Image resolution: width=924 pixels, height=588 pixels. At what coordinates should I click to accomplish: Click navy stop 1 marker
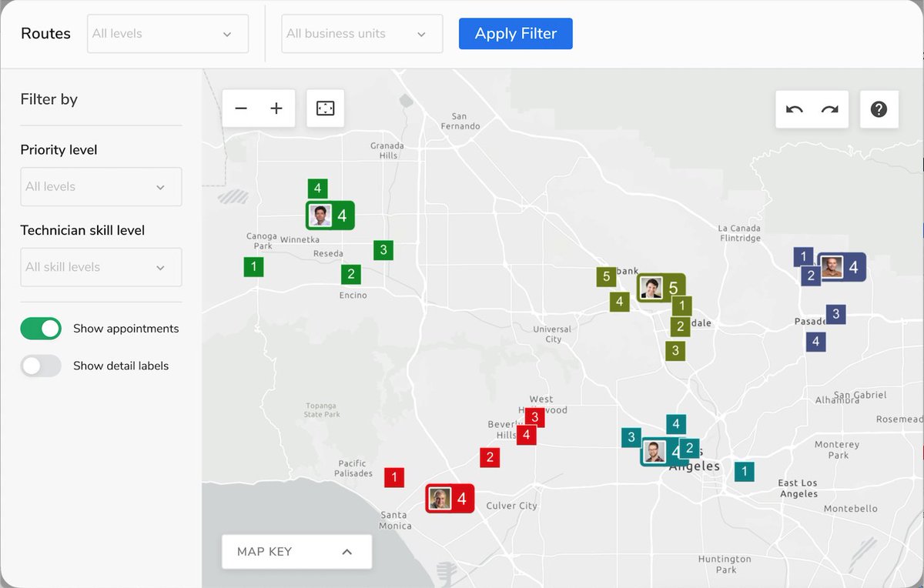pos(803,257)
